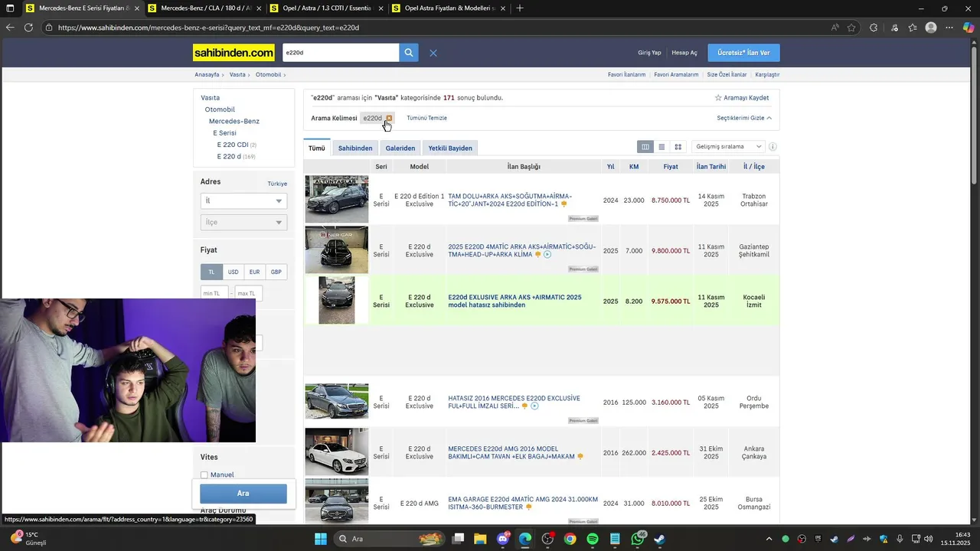Open thumbnail of Trabzon E 220 d Edition 1 listing
Image resolution: width=980 pixels, height=551 pixels.
click(337, 199)
